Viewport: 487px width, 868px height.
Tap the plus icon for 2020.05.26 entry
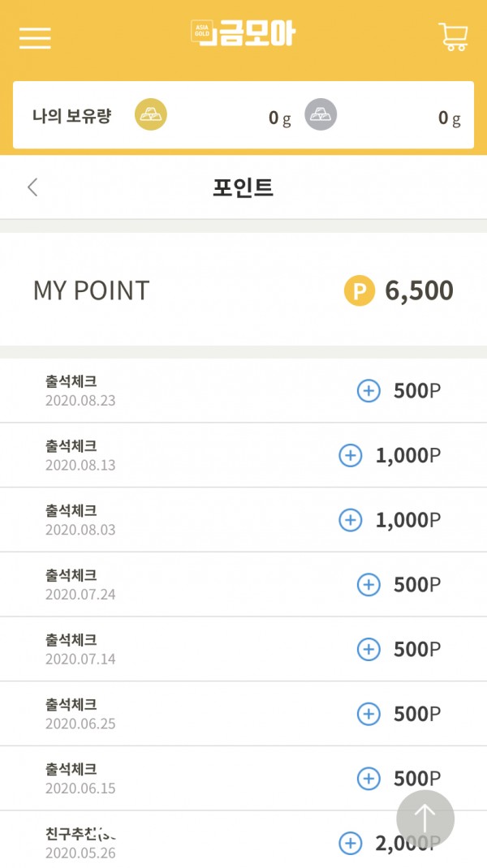(350, 844)
